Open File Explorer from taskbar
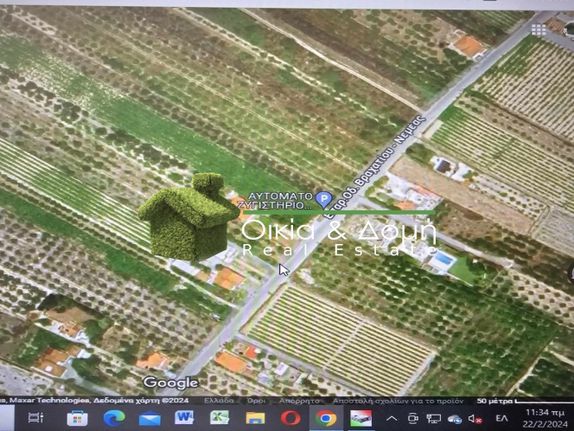This screenshot has height=431, width=574. coord(255,418)
